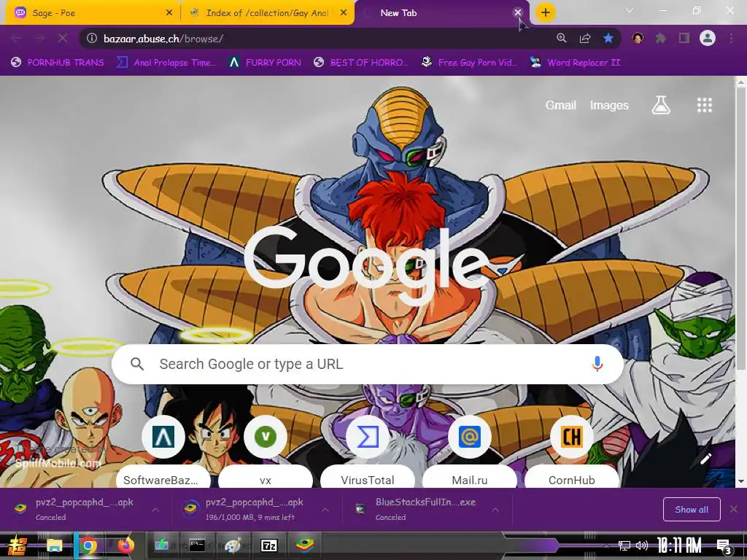The width and height of the screenshot is (747, 560).
Task: Open the taskbar clock showing 10:11 AM
Action: click(679, 545)
